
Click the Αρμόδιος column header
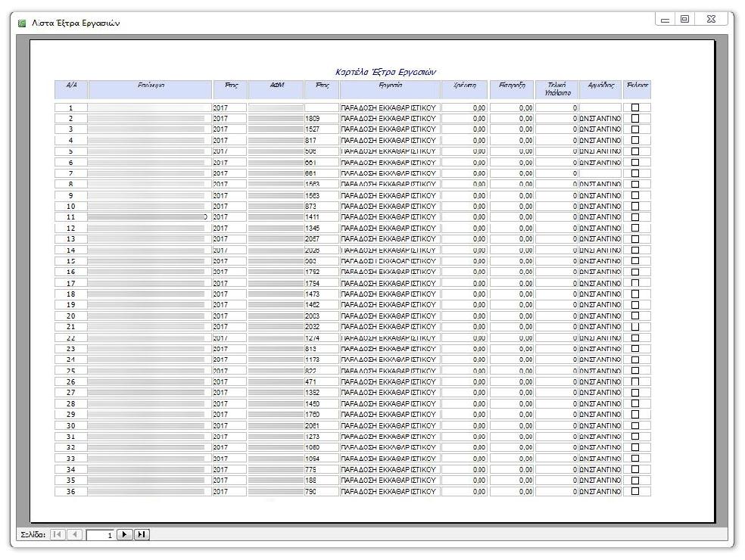coord(600,89)
